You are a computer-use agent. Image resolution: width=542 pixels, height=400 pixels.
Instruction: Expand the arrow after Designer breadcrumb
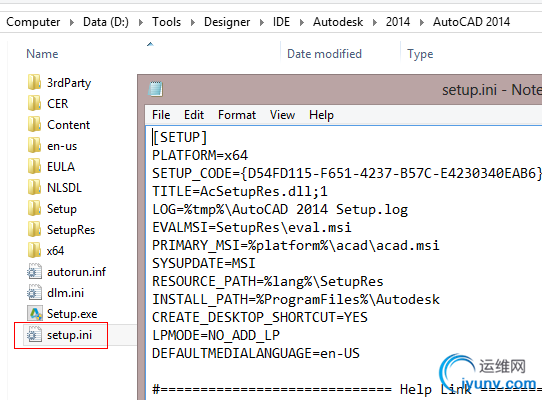point(262,22)
